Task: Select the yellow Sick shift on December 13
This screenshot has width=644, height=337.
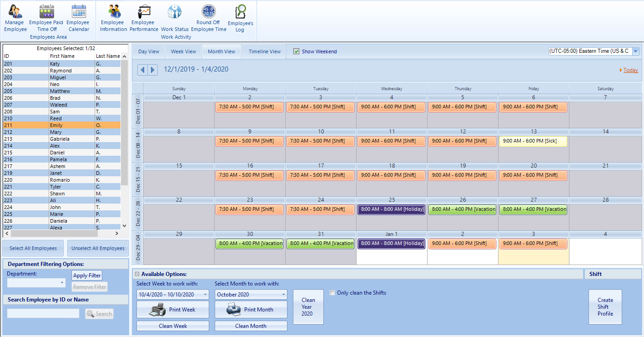Action: [x=533, y=141]
